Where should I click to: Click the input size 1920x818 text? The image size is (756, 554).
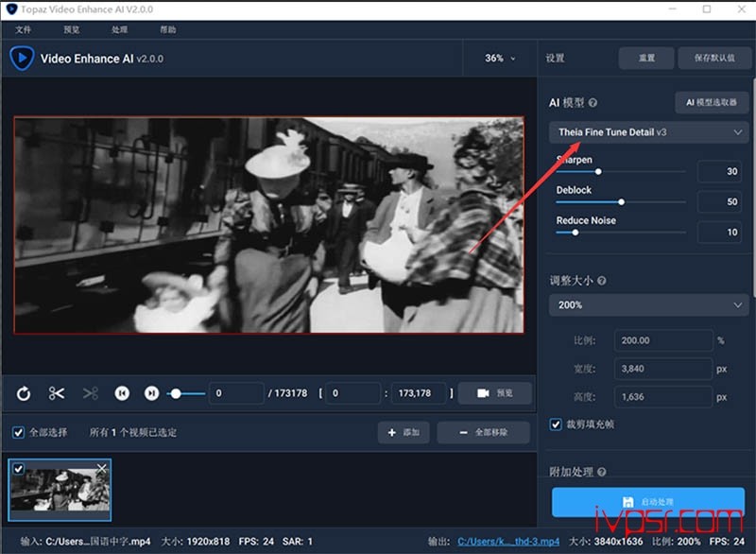tap(208, 542)
